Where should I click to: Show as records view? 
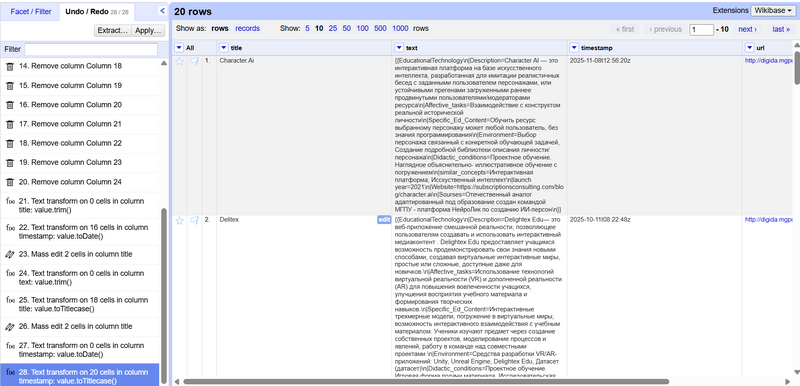tap(247, 29)
